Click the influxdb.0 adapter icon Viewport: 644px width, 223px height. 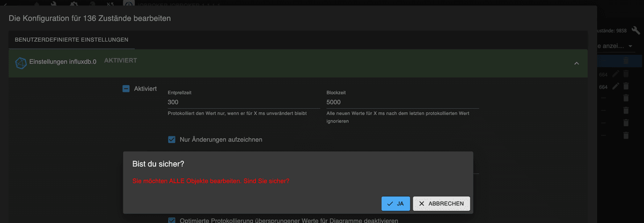(x=21, y=63)
